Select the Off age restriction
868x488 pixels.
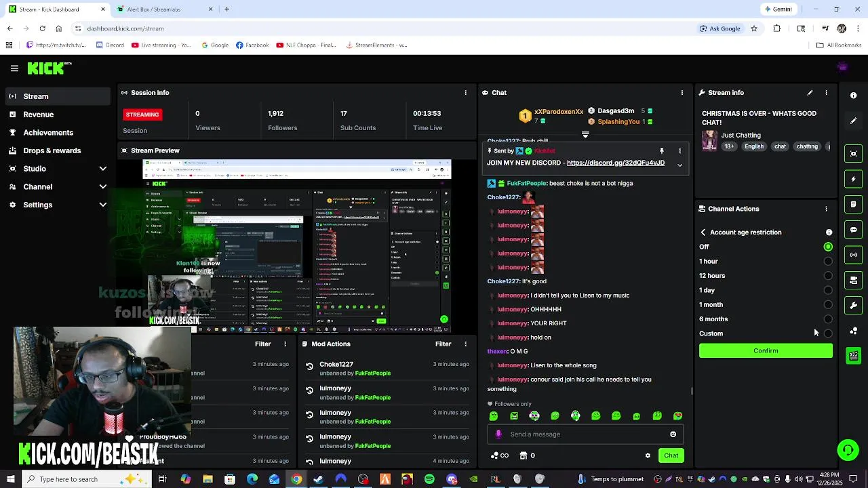[x=828, y=247]
